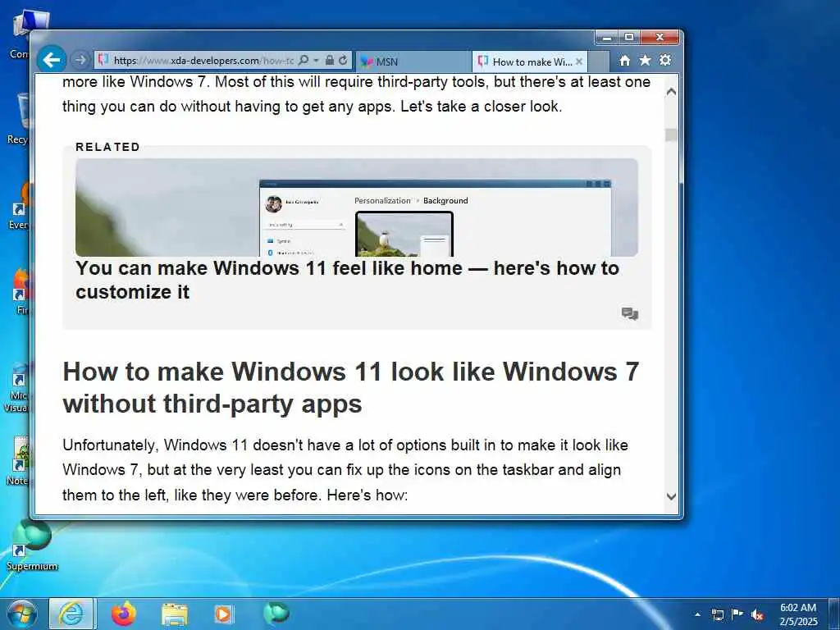840x630 pixels.
Task: Click the 'RELATED' label
Action: pyautogui.click(x=107, y=147)
